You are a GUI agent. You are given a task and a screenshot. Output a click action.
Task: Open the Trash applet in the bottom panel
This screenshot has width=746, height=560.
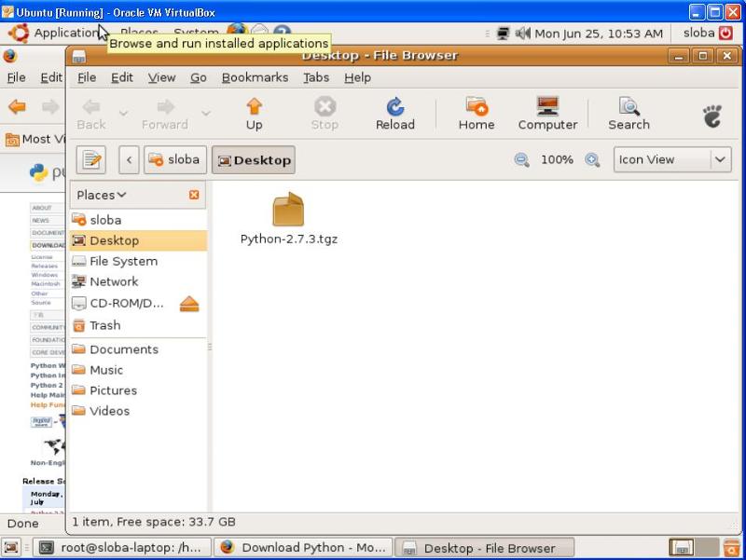coord(731,548)
